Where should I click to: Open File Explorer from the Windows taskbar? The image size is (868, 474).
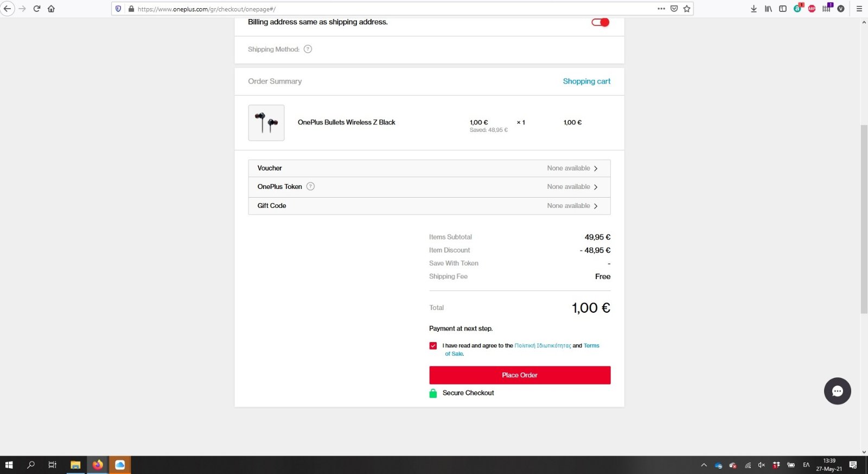pos(75,465)
